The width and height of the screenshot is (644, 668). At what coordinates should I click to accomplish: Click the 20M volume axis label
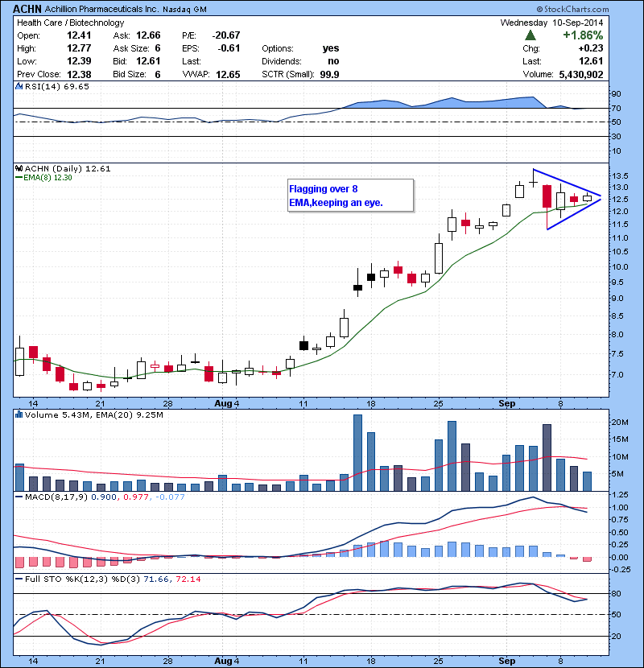620,423
